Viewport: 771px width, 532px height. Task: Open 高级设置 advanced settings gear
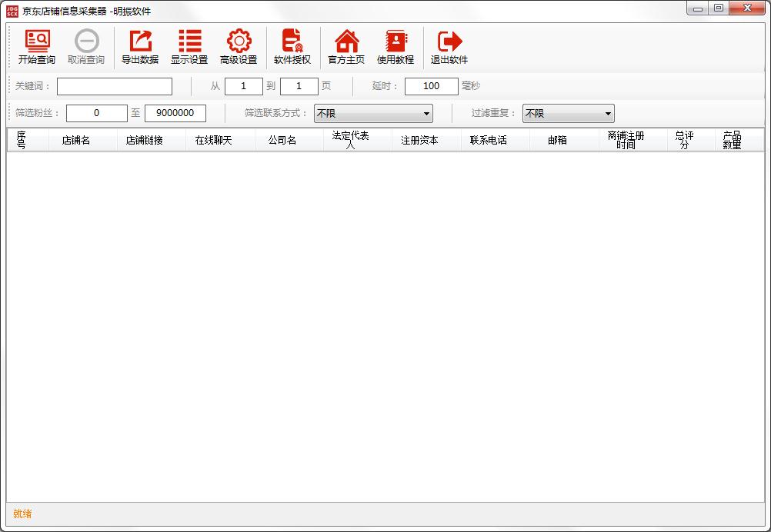coord(239,47)
